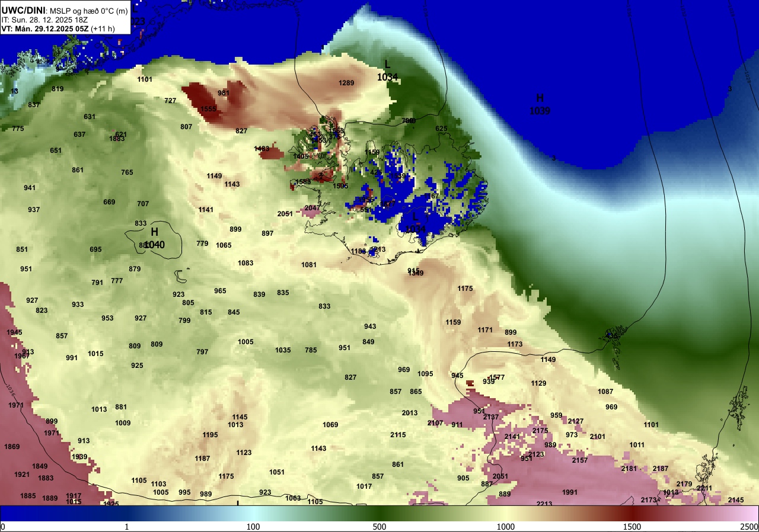Click the 1991 height value
Screen dimensions: 759x532
(x=570, y=492)
